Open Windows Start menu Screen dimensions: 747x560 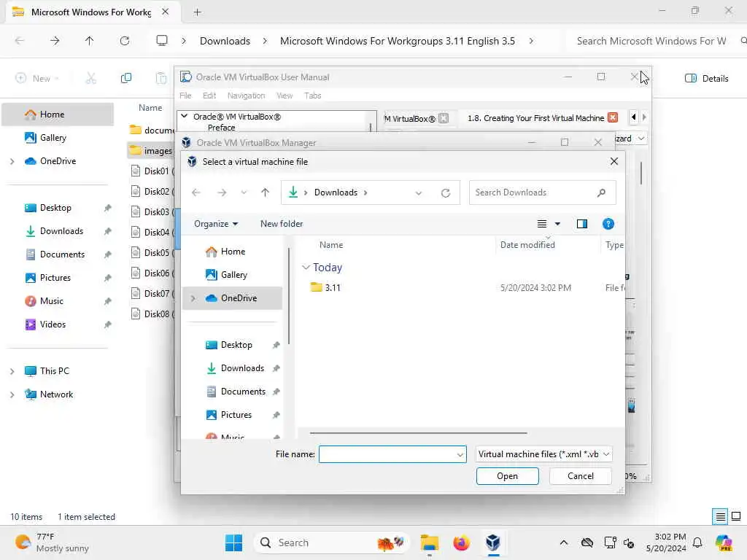(234, 542)
